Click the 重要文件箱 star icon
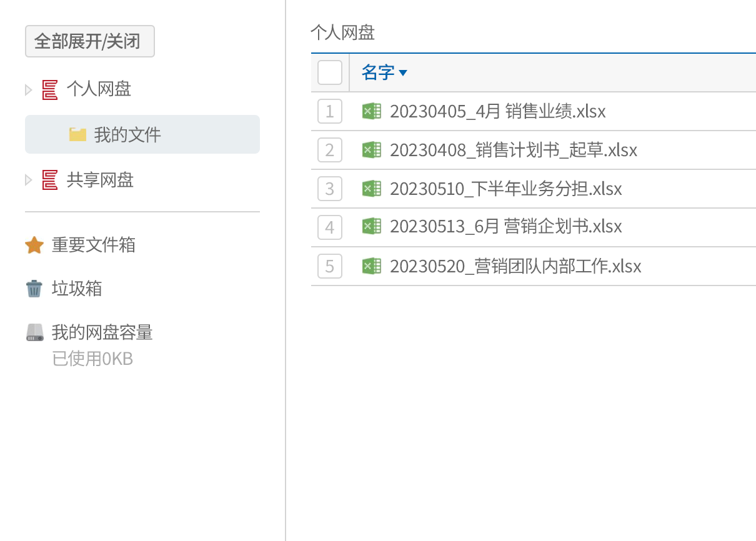The image size is (756, 541). click(x=34, y=245)
